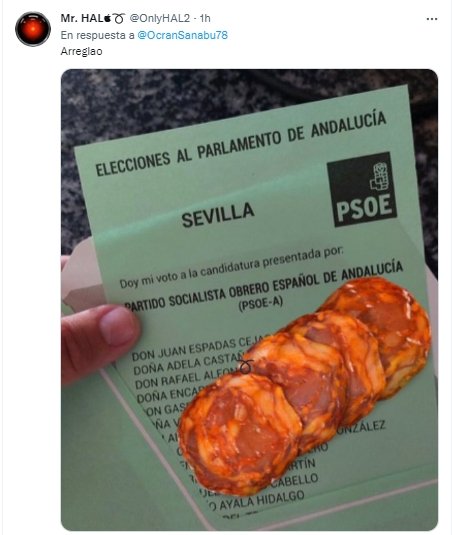Open the three-dot more options menu
This screenshot has height=535, width=452.
pyautogui.click(x=432, y=19)
